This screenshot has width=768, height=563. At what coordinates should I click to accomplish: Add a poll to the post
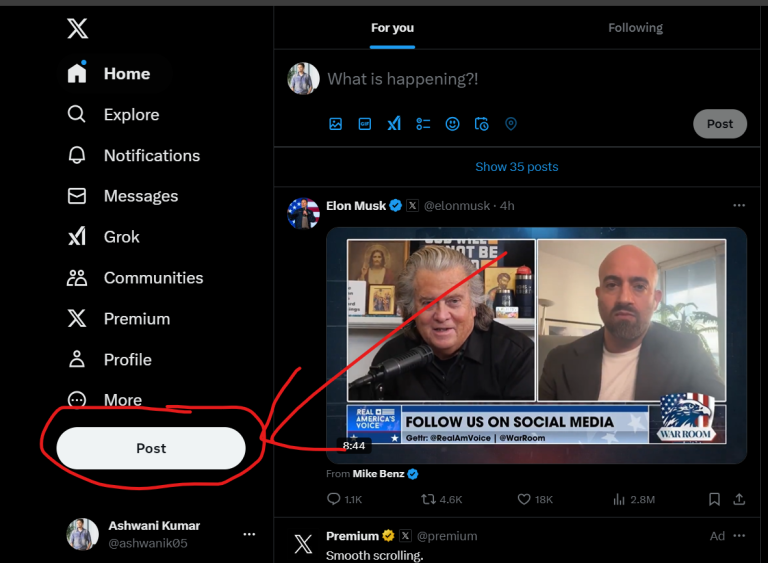tap(423, 124)
